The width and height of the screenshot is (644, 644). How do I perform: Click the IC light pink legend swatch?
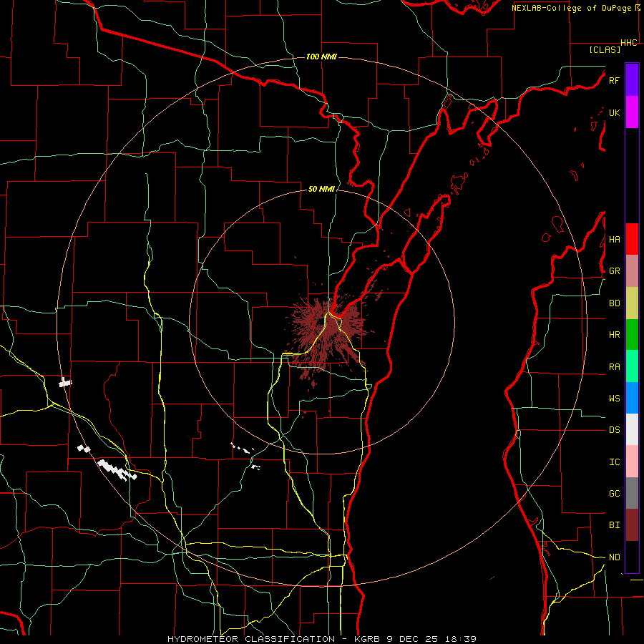[x=632, y=462]
